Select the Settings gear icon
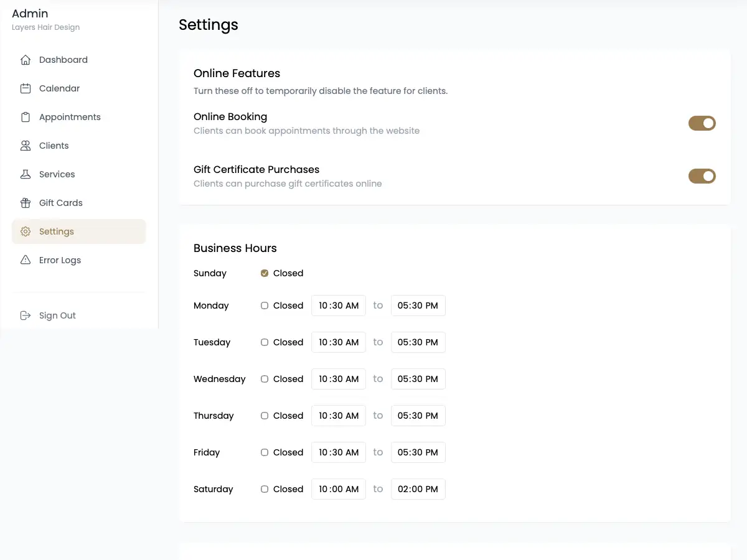The height and width of the screenshot is (560, 747). [x=25, y=231]
